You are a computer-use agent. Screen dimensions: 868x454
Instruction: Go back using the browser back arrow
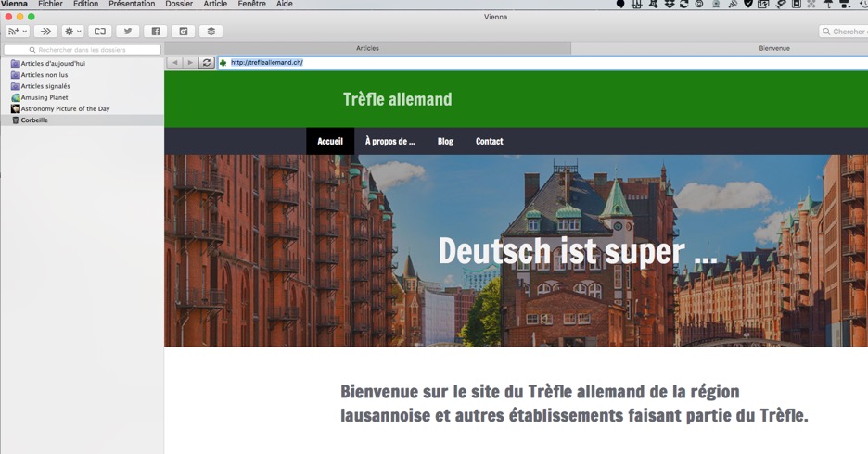point(175,63)
